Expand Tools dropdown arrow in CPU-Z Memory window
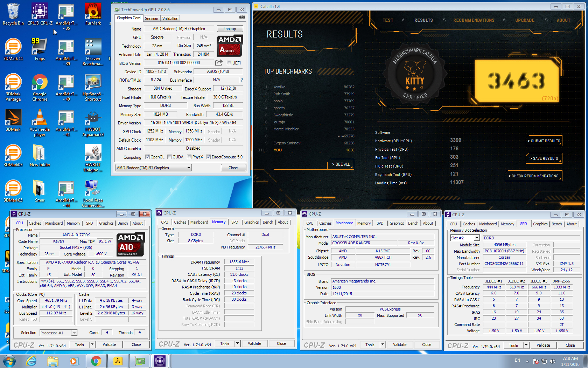 coord(238,343)
